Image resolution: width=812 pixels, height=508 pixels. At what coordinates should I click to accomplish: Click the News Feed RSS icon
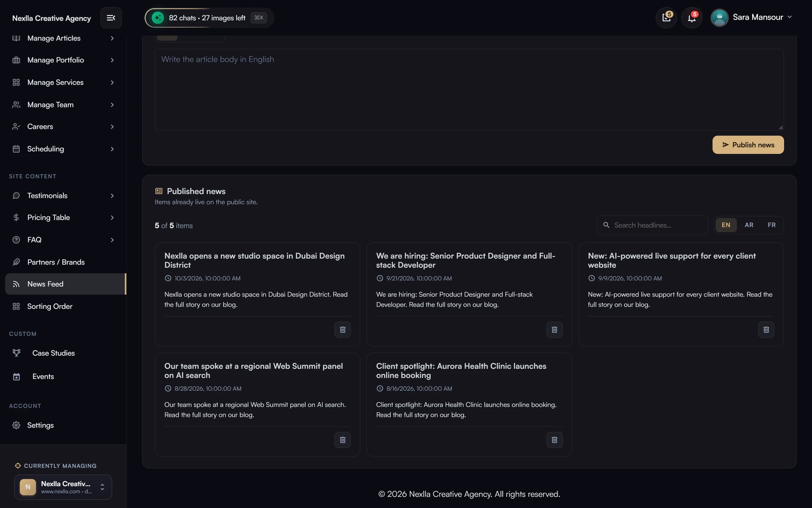point(16,284)
